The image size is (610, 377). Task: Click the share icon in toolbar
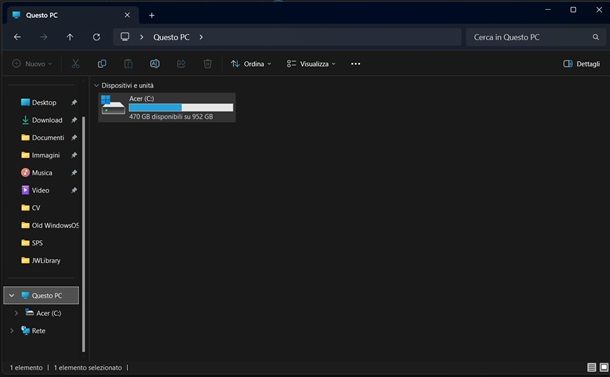pos(181,64)
